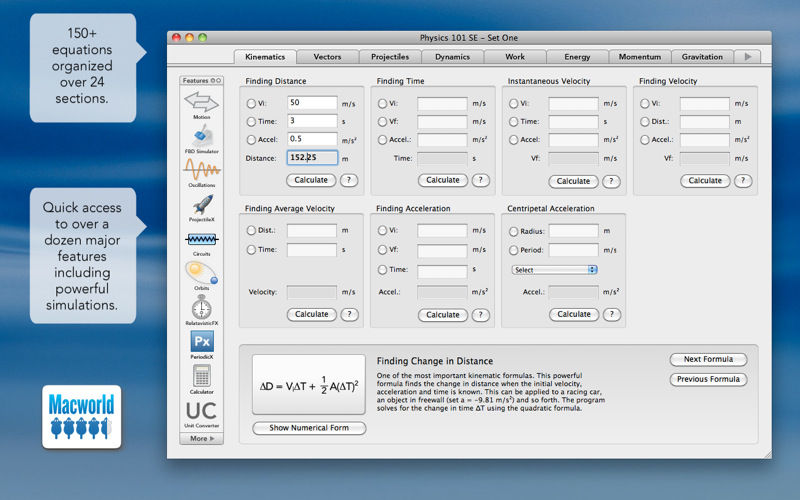Click Calculate in Finding Average Velocity
This screenshot has height=500, width=800.
click(x=311, y=314)
